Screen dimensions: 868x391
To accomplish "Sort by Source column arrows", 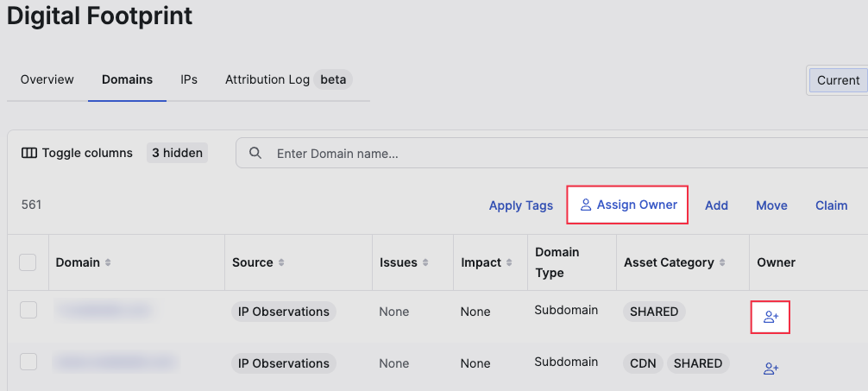I will [x=281, y=262].
